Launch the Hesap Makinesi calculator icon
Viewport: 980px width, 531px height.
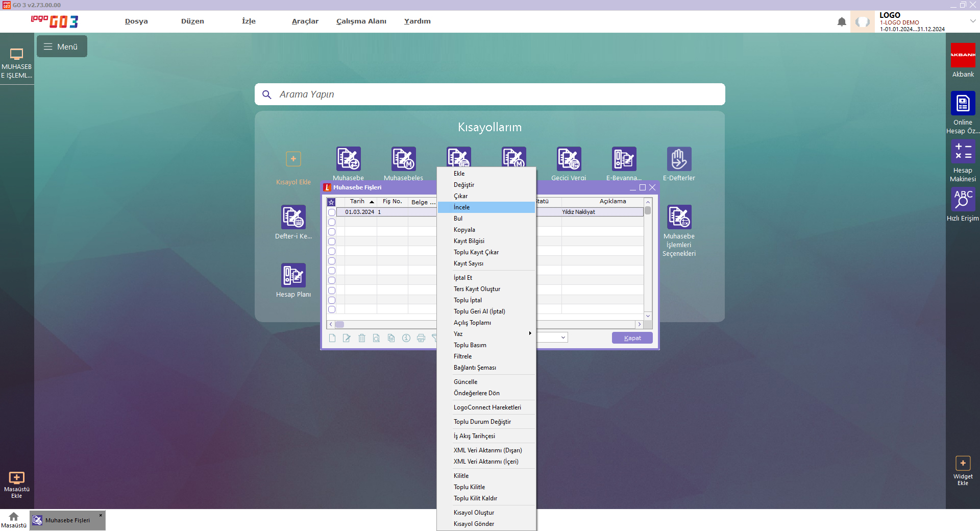coord(963,152)
